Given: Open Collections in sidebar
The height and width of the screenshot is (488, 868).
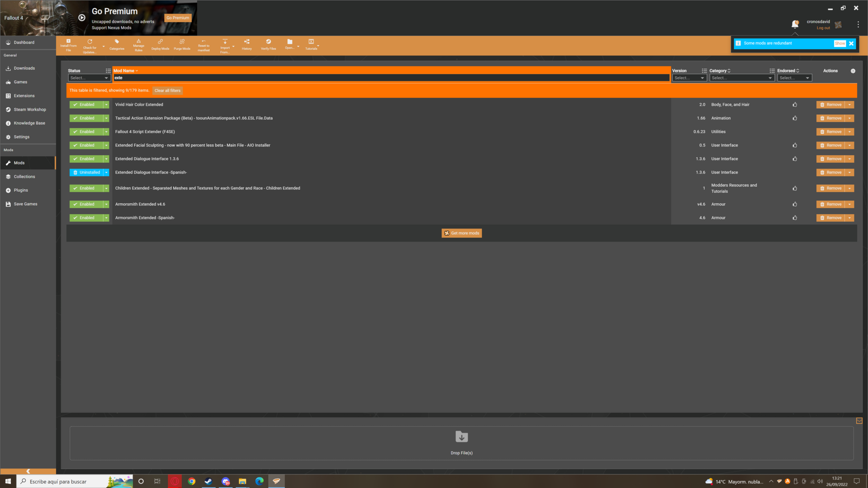Looking at the screenshot, I should pos(28,177).
